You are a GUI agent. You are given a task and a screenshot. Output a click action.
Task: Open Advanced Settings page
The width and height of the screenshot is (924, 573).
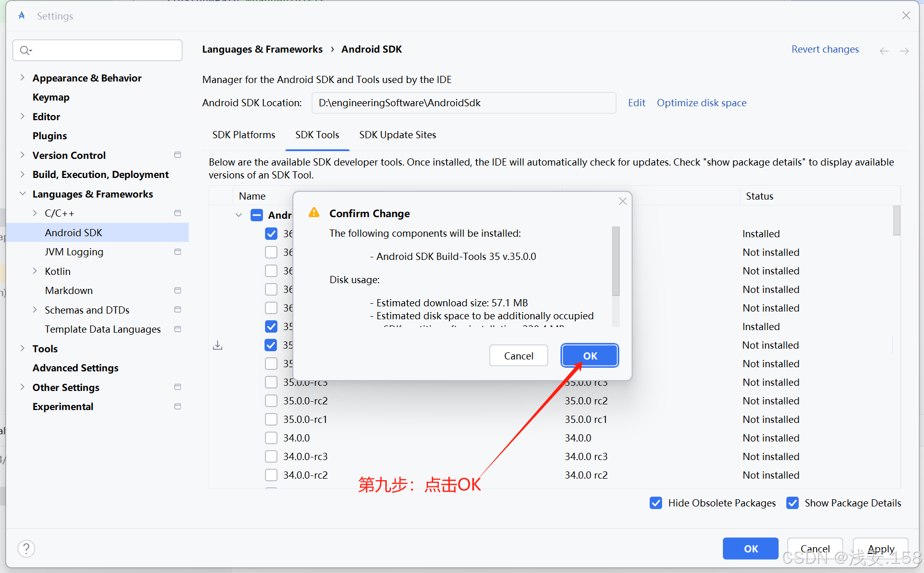pyautogui.click(x=76, y=368)
